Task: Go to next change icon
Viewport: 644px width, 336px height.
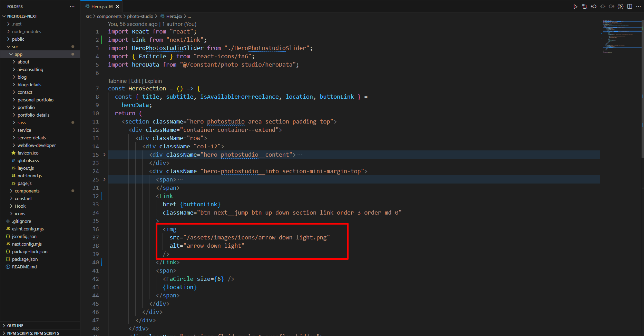Action: [x=612, y=7]
